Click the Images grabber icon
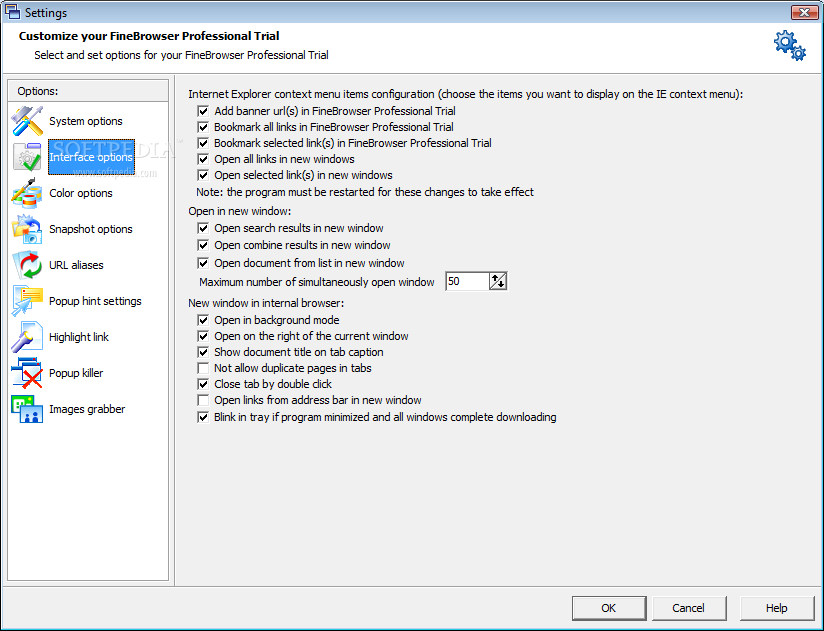 27,409
